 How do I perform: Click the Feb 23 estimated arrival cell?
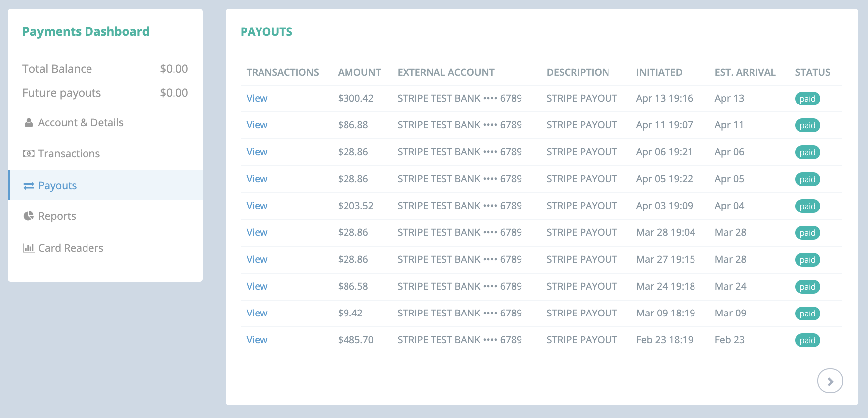[x=730, y=340]
